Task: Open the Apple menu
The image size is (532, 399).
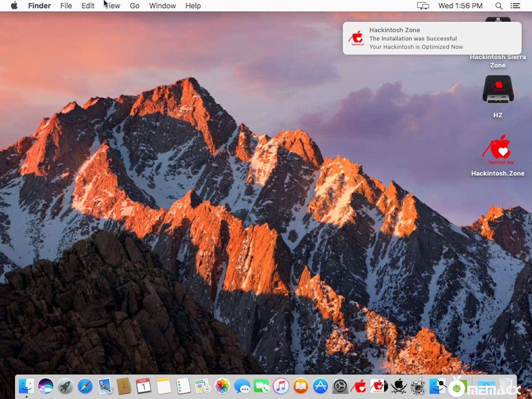Action: [14, 6]
